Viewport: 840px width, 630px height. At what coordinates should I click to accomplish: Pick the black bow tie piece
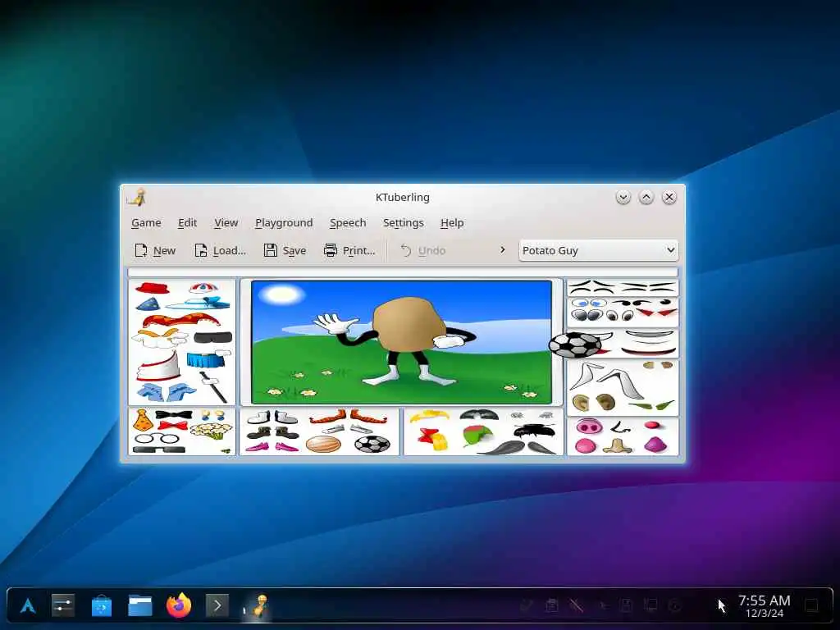click(174, 415)
